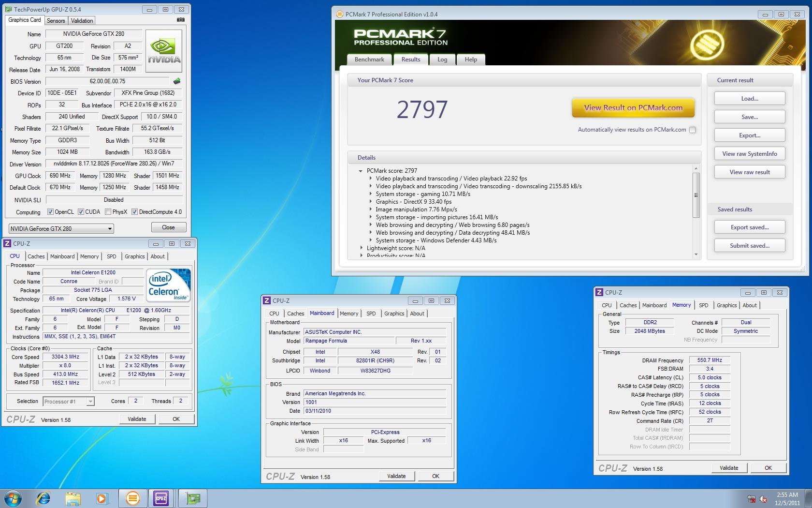812x508 pixels.
Task: Click the PCMark details scrollbar thumb
Action: coord(696,195)
